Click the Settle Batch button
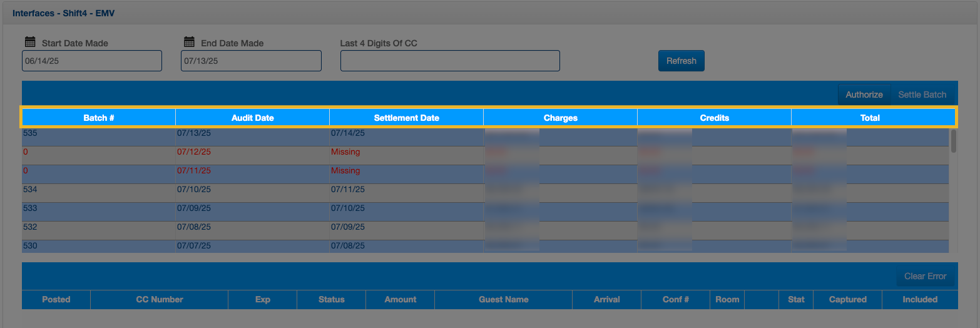Image resolution: width=980 pixels, height=328 pixels. click(922, 95)
